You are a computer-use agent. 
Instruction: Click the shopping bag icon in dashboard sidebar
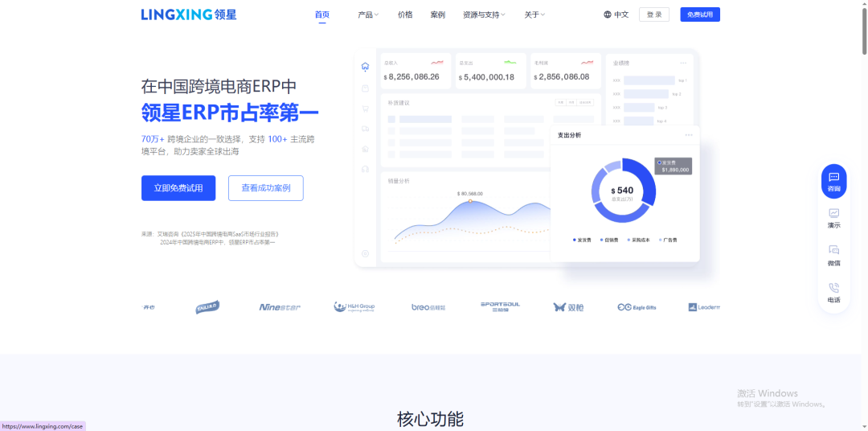(365, 88)
